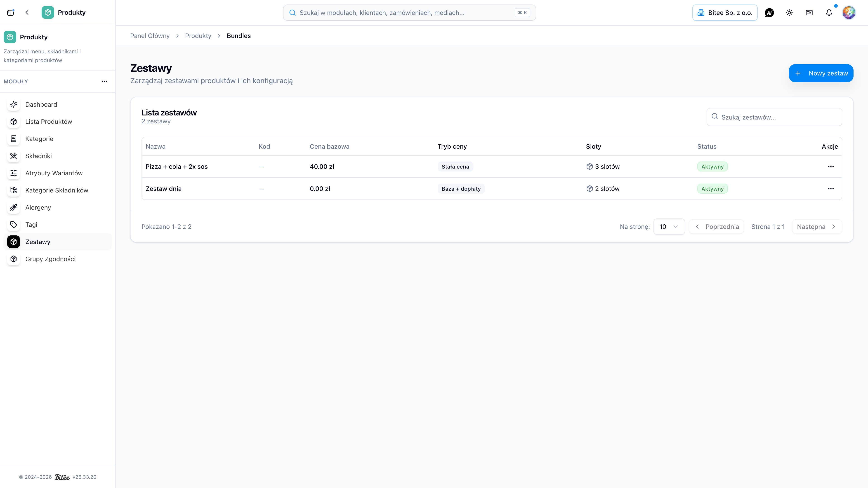Click the Kod column header
This screenshot has height=488, width=868.
pyautogui.click(x=264, y=146)
